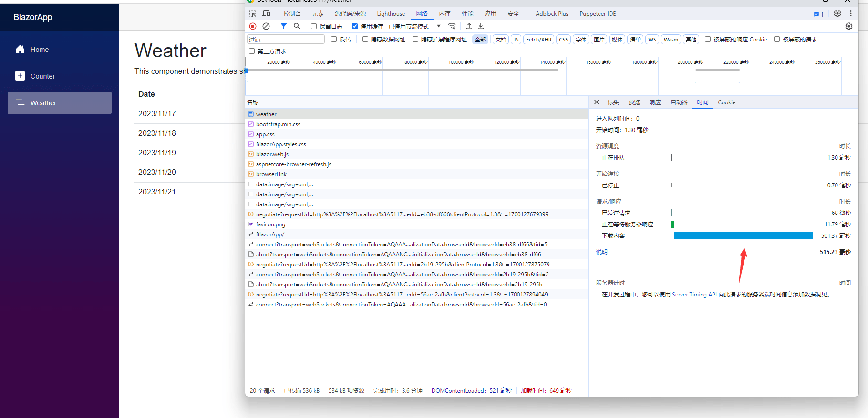Select BlazorApp.styles.css request row

pos(416,144)
